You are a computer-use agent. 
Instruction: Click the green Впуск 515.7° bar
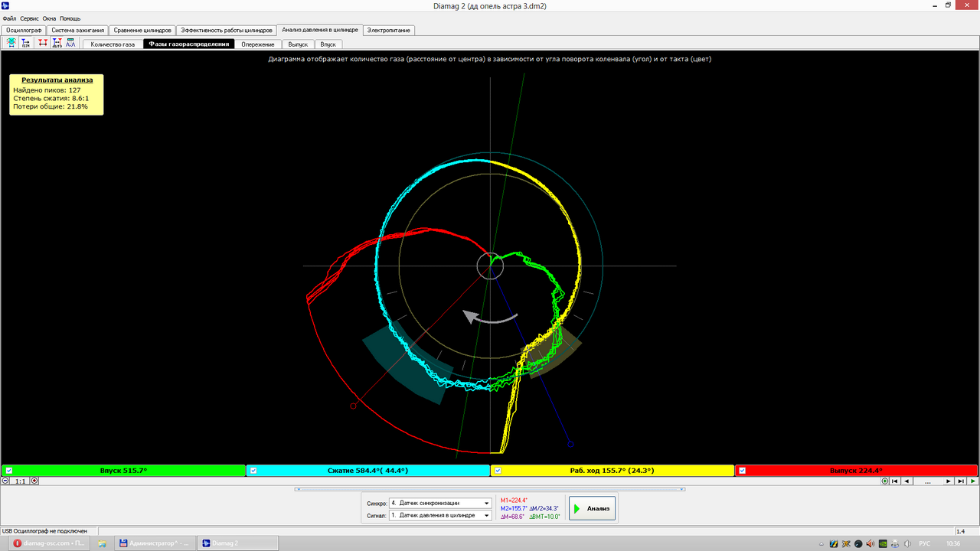click(123, 471)
